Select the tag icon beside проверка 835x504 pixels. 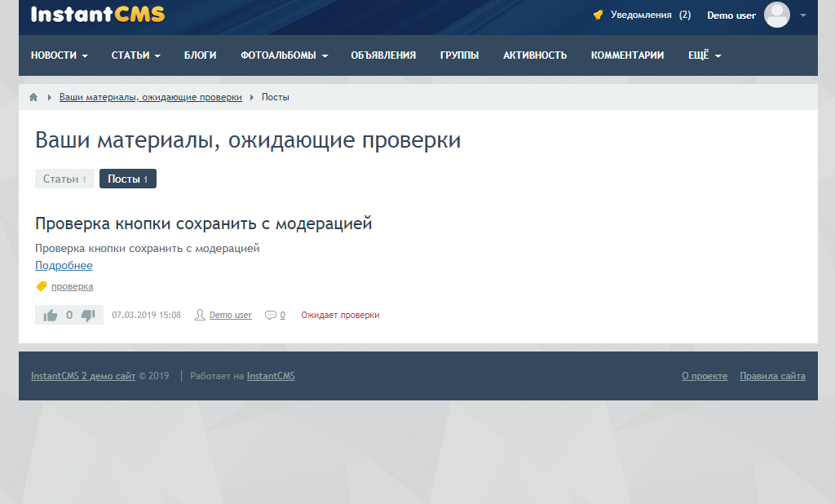(41, 286)
